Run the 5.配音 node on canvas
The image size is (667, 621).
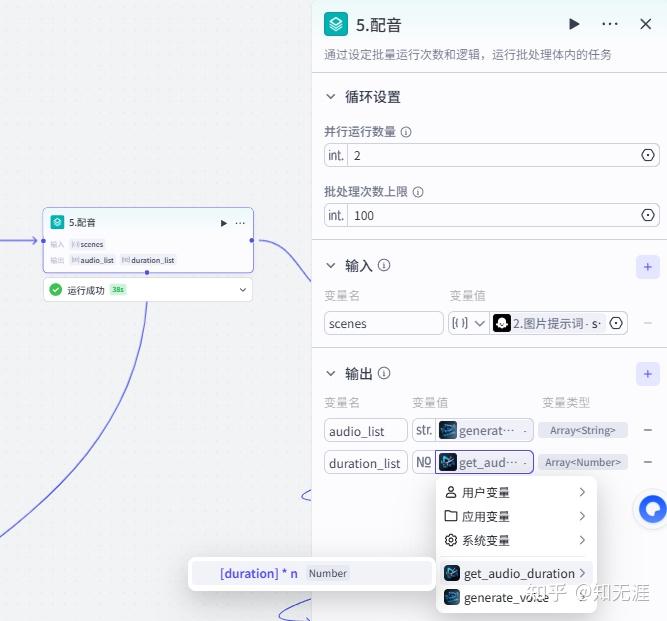(223, 223)
